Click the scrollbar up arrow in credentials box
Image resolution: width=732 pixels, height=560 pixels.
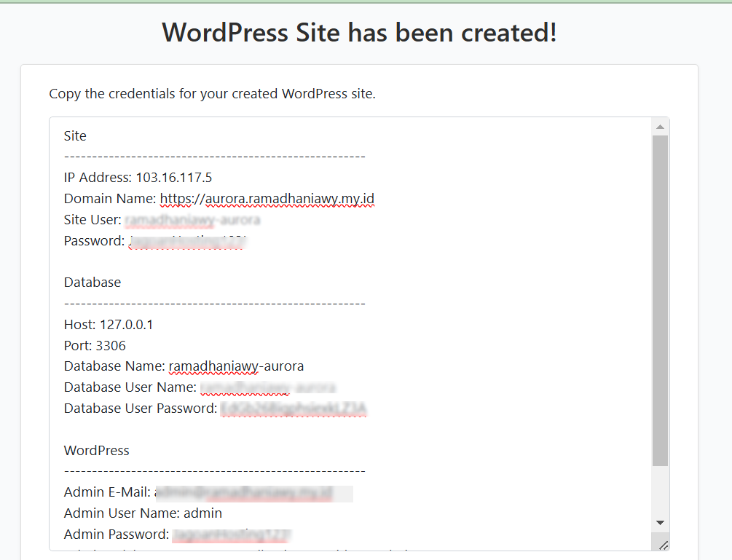tap(660, 127)
